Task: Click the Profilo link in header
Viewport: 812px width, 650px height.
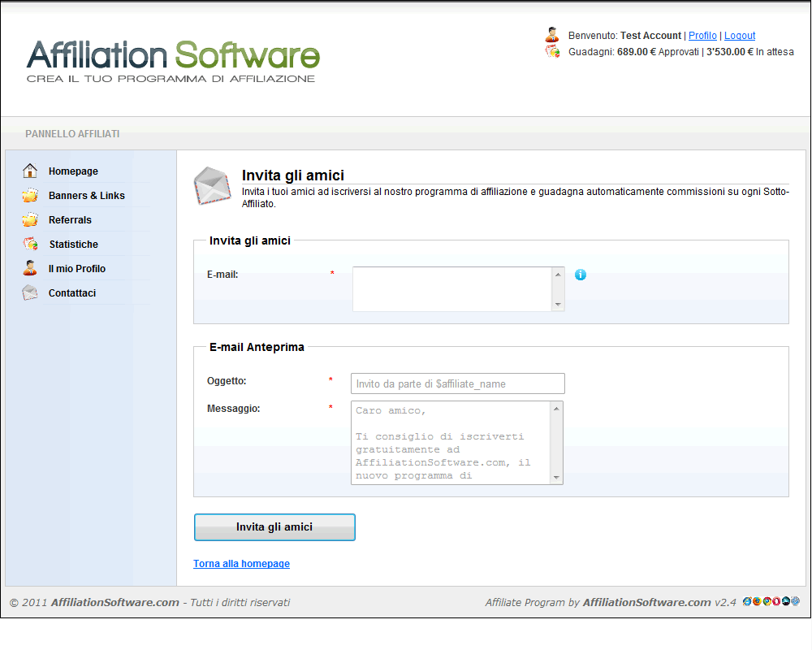Action: click(x=702, y=35)
